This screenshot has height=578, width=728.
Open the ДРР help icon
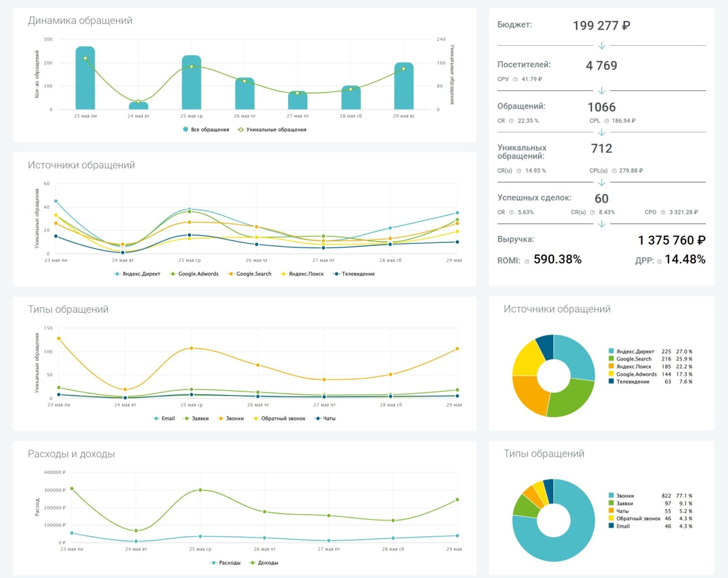point(659,260)
